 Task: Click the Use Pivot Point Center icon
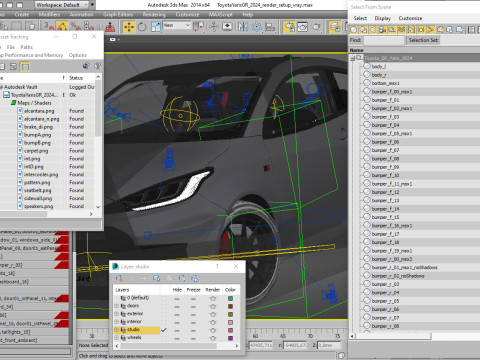[198, 27]
